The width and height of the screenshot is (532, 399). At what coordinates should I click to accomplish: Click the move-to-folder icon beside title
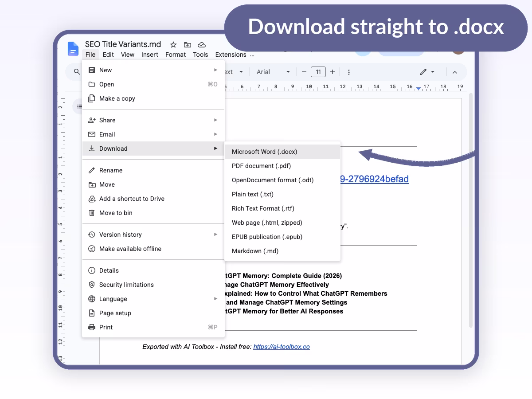pos(188,45)
